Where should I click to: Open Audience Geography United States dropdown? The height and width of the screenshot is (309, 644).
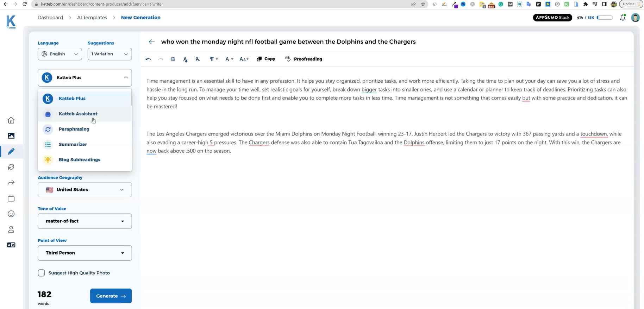coord(85,190)
